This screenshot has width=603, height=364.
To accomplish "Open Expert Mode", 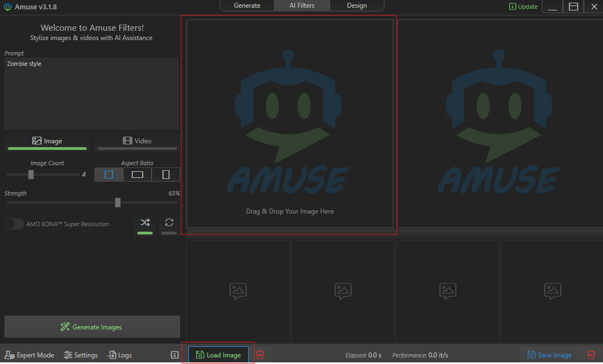I will click(x=29, y=355).
